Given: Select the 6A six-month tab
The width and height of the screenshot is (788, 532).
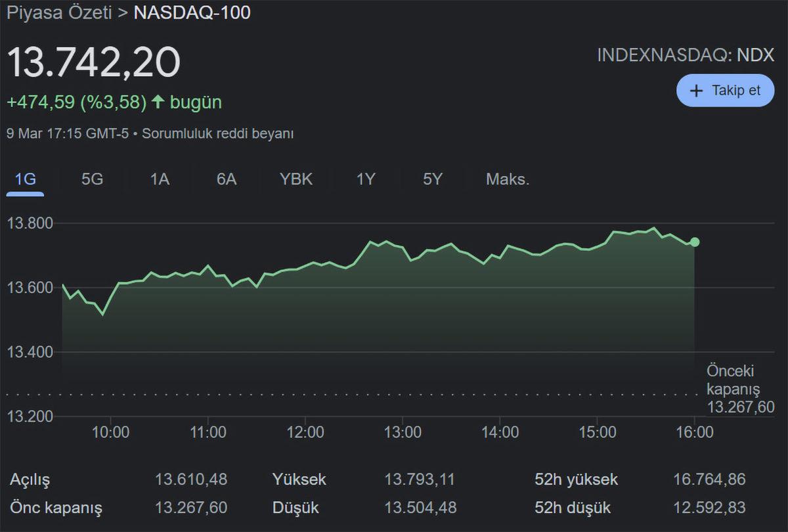Looking at the screenshot, I should pos(227,179).
